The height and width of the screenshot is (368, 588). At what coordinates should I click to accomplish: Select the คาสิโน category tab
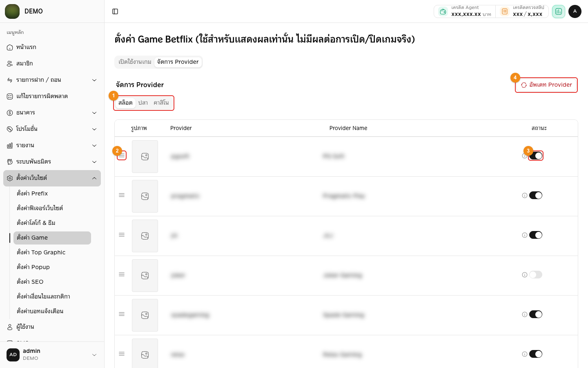pos(161,103)
